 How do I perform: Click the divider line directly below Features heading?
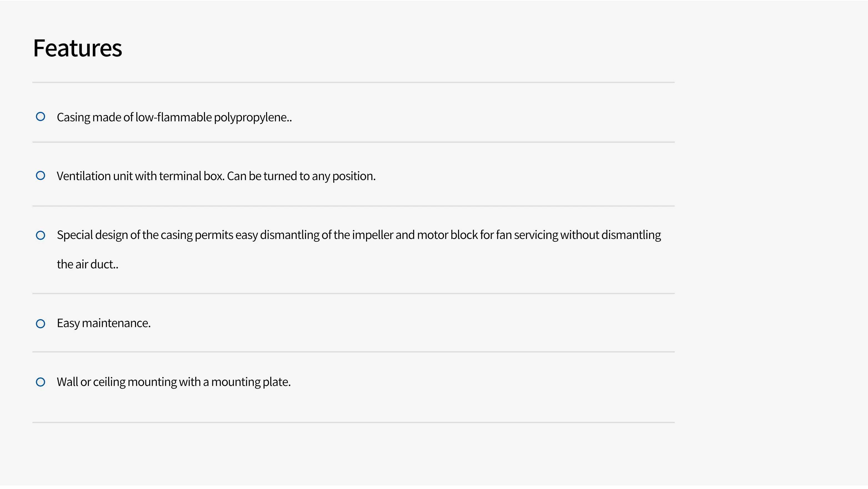(x=353, y=82)
